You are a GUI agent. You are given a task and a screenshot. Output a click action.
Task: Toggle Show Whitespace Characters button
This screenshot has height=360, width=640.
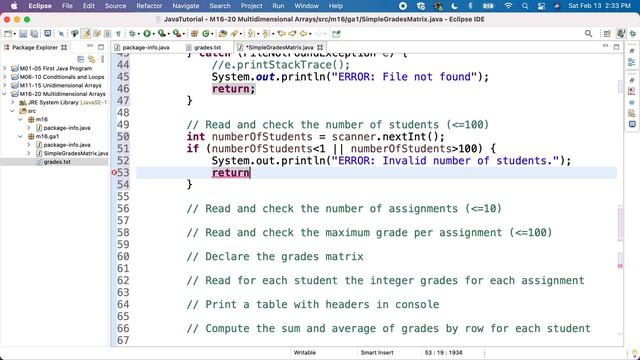118,34
